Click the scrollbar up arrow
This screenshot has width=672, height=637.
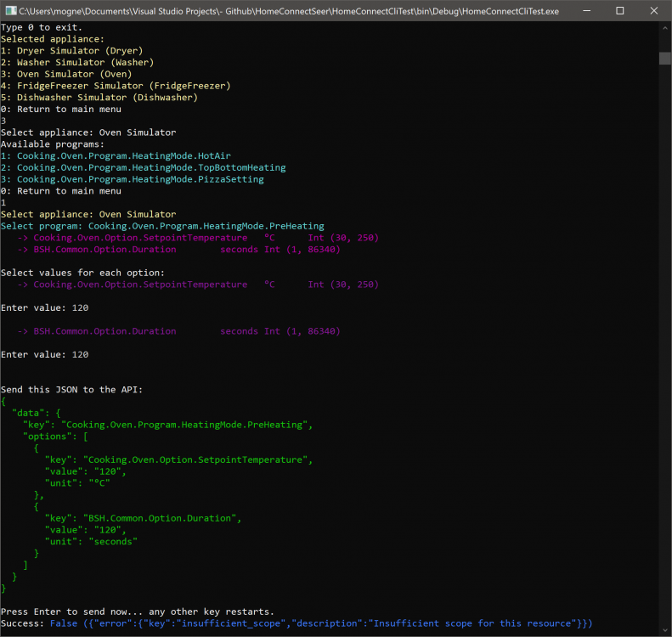(x=665, y=28)
